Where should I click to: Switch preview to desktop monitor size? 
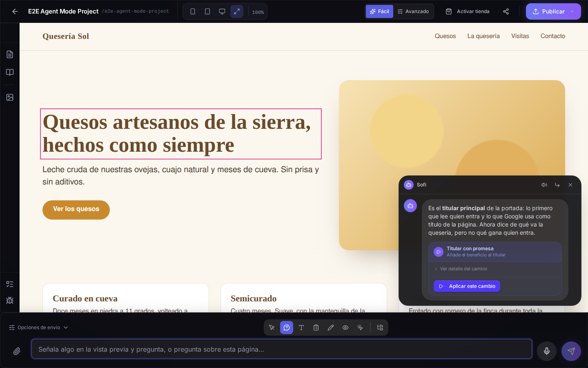point(222,11)
